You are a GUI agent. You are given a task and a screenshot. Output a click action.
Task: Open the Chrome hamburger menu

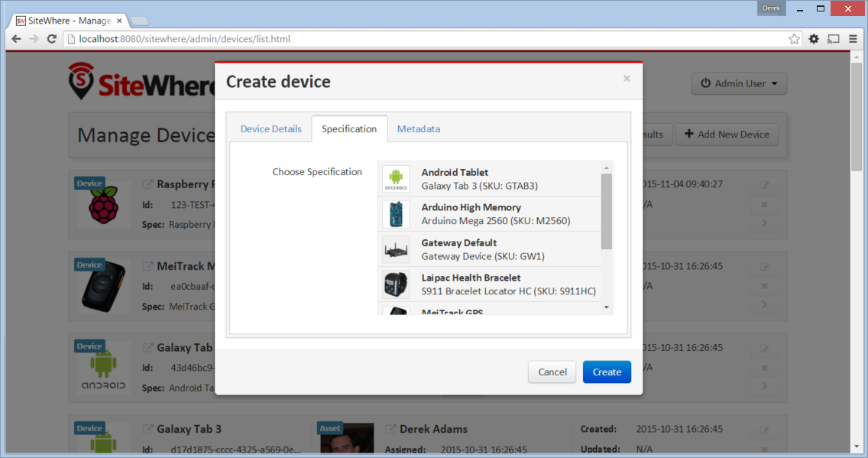(853, 39)
